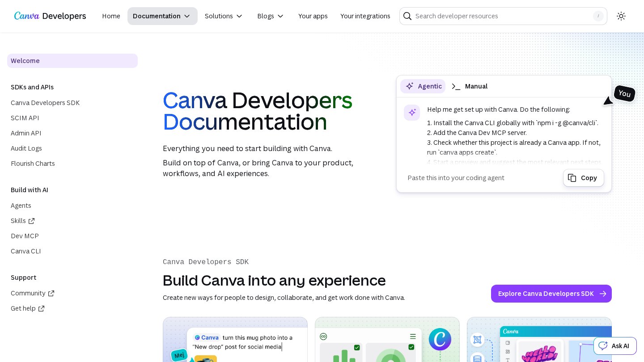Viewport: 644px width, 362px height.
Task: Open Agents page under Build with AI
Action: pos(21,206)
